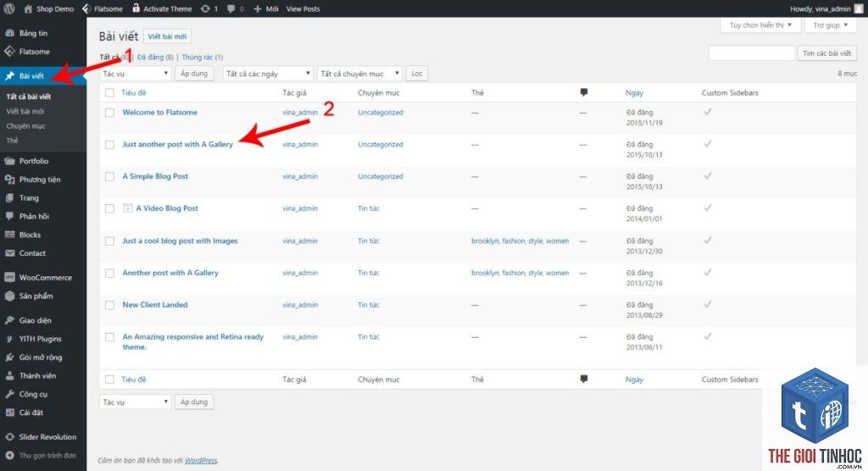The image size is (868, 471).
Task: Click the WooCommerce sidebar icon
Action: [9, 277]
